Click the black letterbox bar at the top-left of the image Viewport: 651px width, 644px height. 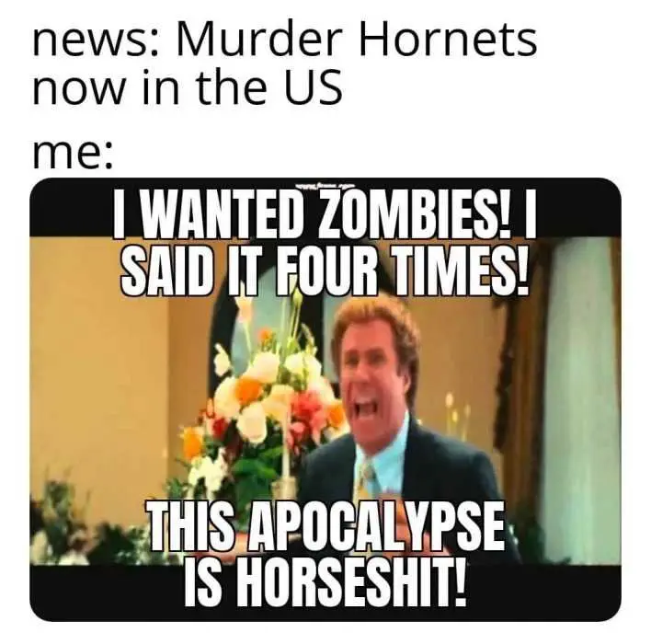click(71, 210)
